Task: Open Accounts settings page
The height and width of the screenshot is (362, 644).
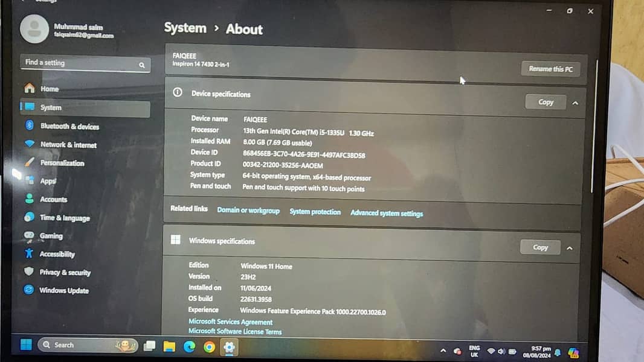Action: (53, 199)
